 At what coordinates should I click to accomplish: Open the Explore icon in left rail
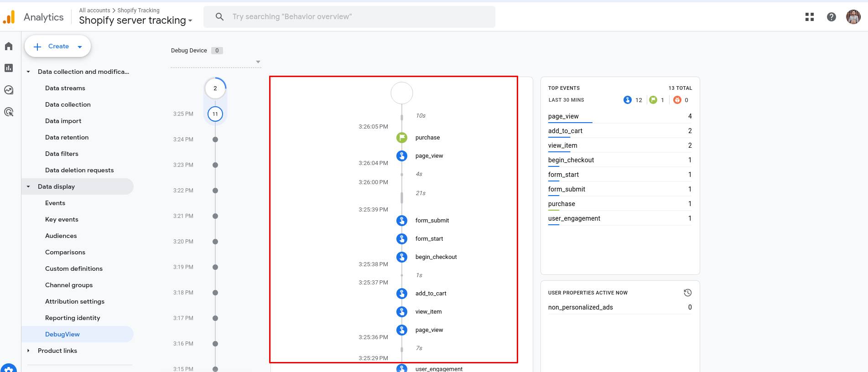(x=9, y=90)
